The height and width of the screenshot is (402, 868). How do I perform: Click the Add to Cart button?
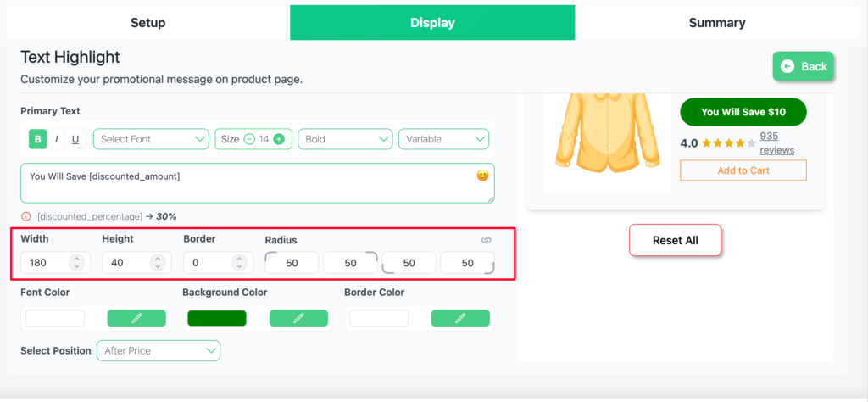coord(743,170)
